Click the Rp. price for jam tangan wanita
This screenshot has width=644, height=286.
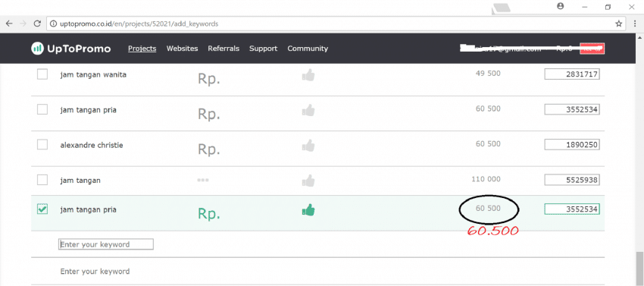coord(209,79)
